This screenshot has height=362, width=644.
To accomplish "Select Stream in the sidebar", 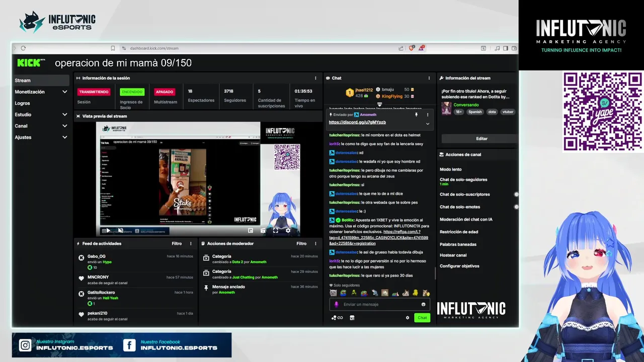I will (41, 80).
